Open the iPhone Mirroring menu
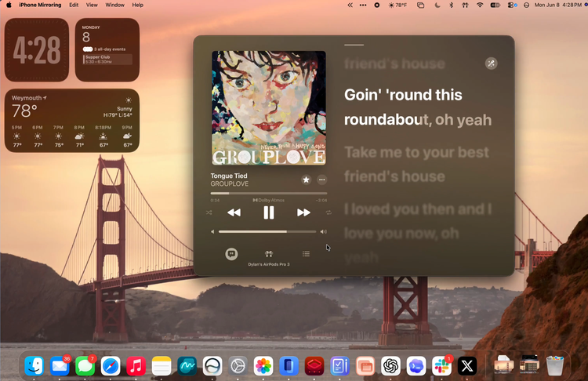Viewport: 588px width, 381px height. pos(40,5)
